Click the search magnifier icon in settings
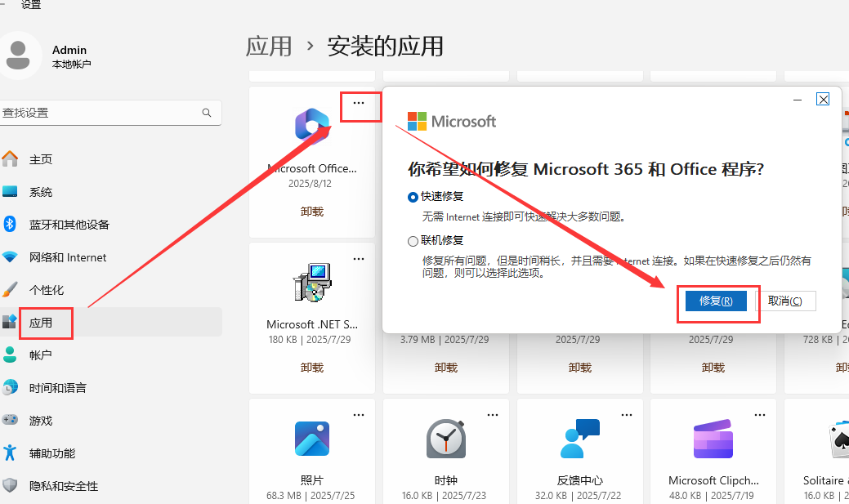 [206, 113]
